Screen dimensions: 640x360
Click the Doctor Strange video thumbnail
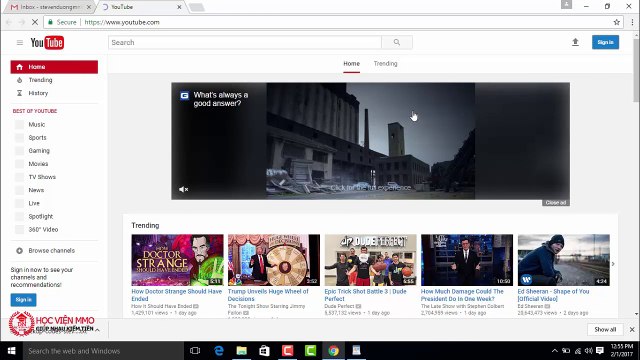point(177,260)
